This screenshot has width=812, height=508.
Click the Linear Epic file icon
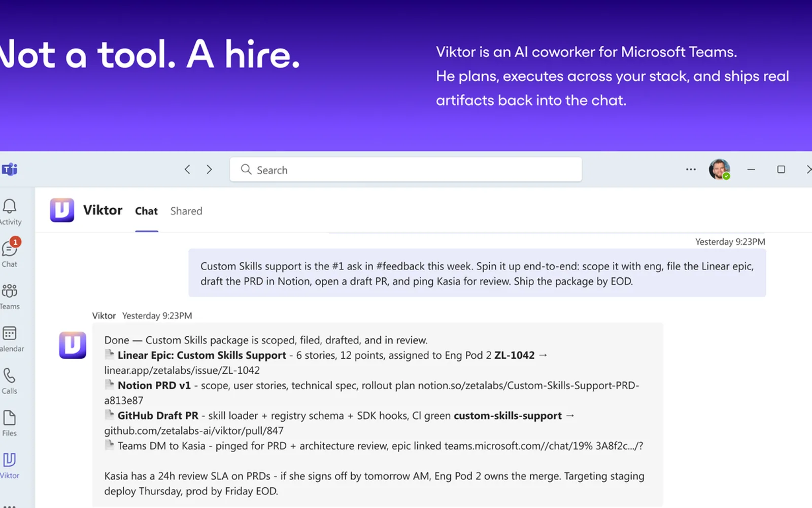click(x=109, y=354)
